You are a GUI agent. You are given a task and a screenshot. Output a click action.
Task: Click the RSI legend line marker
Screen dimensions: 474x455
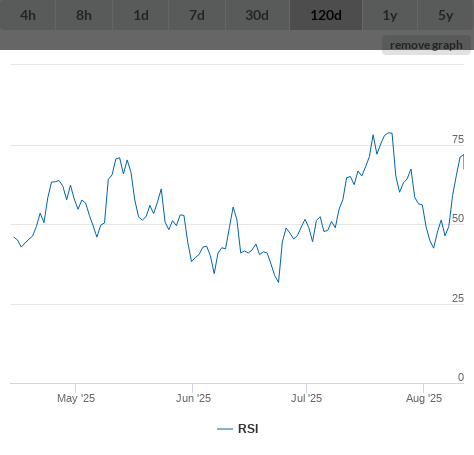(225, 429)
